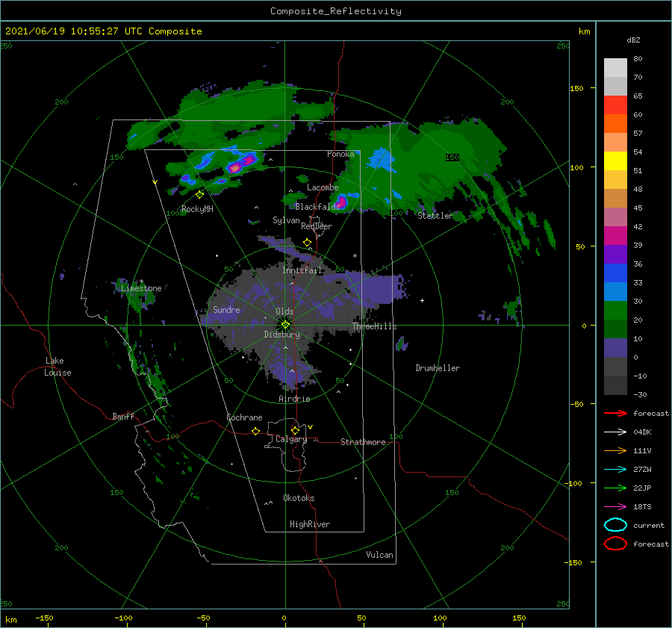This screenshot has width=672, height=628.
Task: Click the white 04DK arrow icon
Action: pyautogui.click(x=615, y=432)
